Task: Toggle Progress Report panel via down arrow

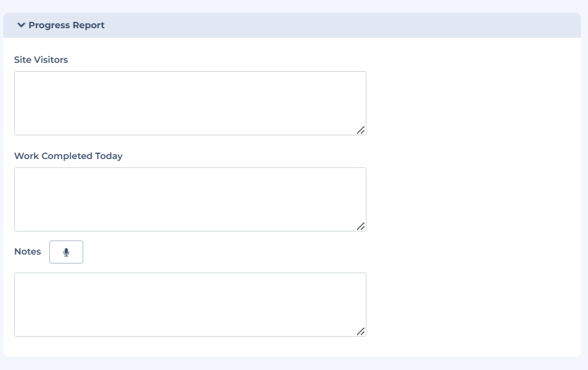Action: click(x=21, y=26)
